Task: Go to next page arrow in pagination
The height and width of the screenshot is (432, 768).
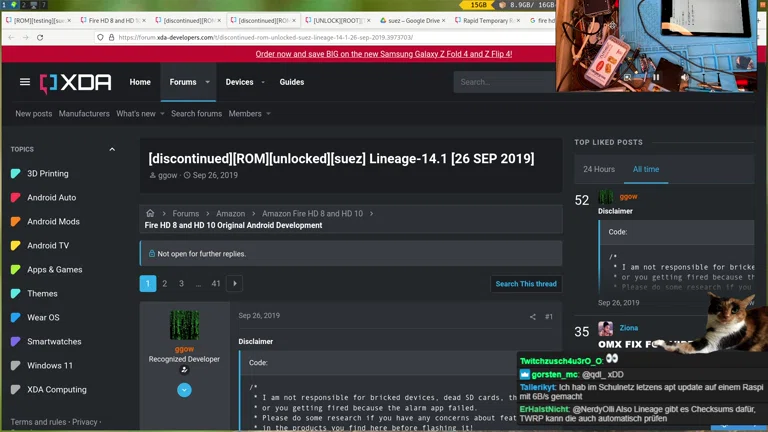Action: coord(235,284)
